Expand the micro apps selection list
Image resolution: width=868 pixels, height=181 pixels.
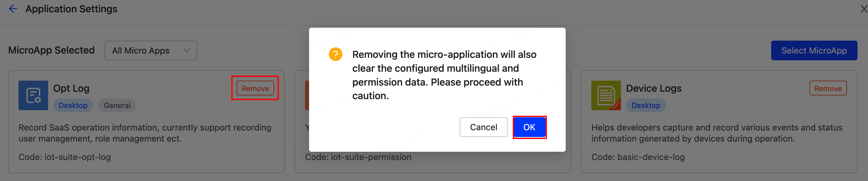(151, 50)
